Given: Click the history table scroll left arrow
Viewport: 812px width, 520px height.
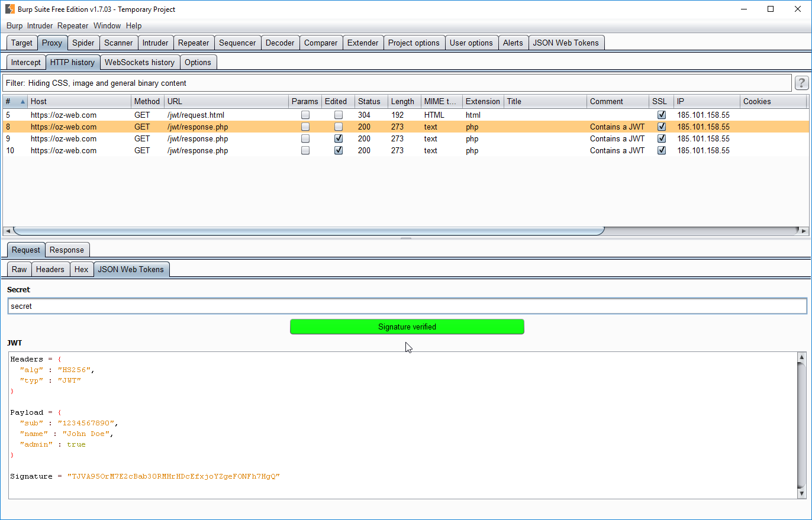Looking at the screenshot, I should coord(7,231).
